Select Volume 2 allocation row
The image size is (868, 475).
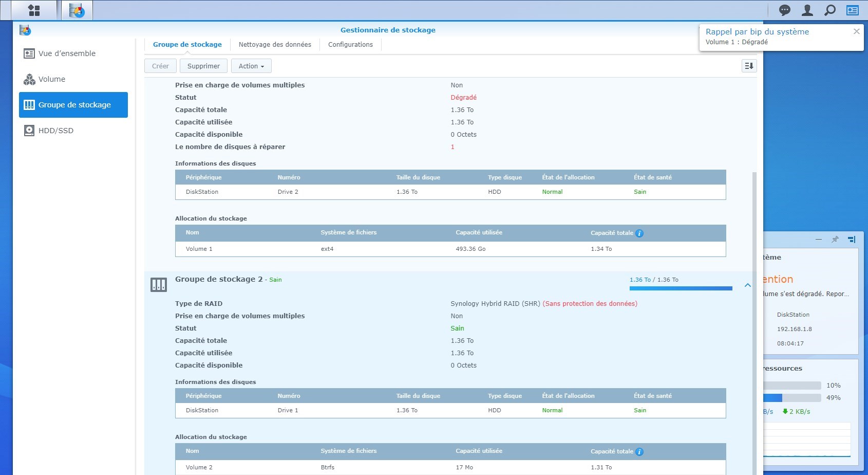[x=450, y=467]
